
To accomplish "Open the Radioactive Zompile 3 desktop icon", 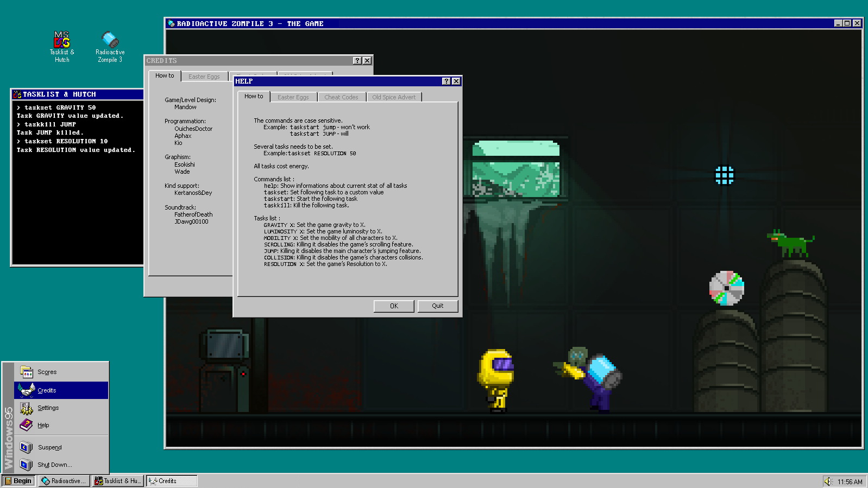I will 110,47.
